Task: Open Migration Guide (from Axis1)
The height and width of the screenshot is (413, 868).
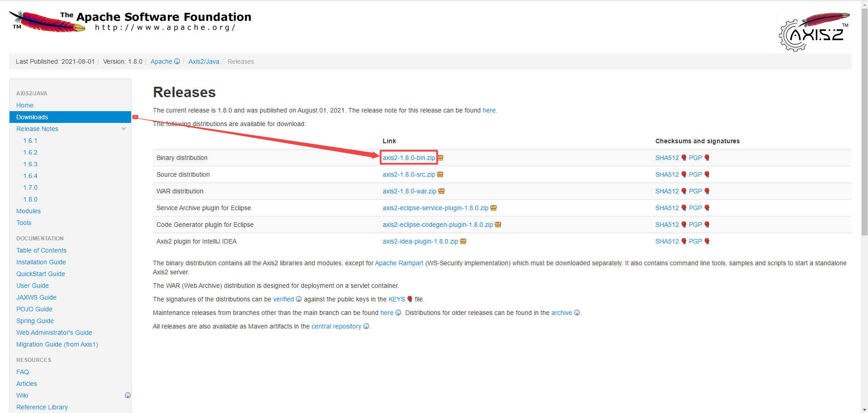Action: (57, 344)
